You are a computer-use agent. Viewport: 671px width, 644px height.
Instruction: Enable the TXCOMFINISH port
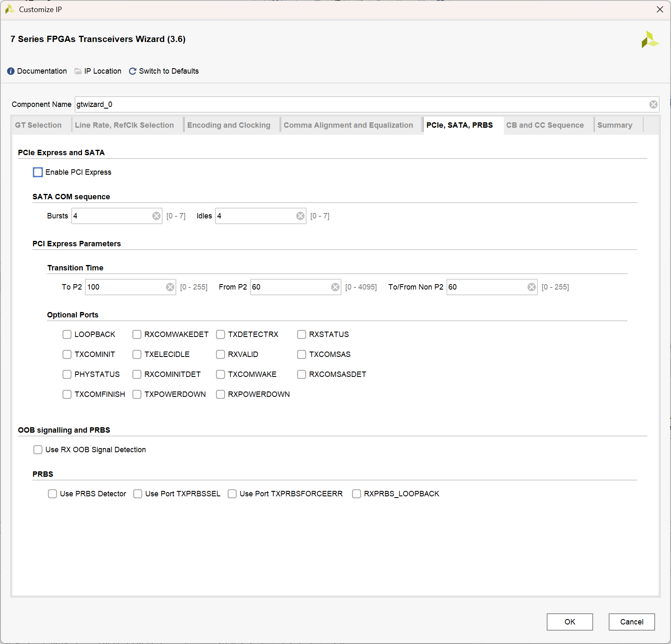click(x=67, y=394)
